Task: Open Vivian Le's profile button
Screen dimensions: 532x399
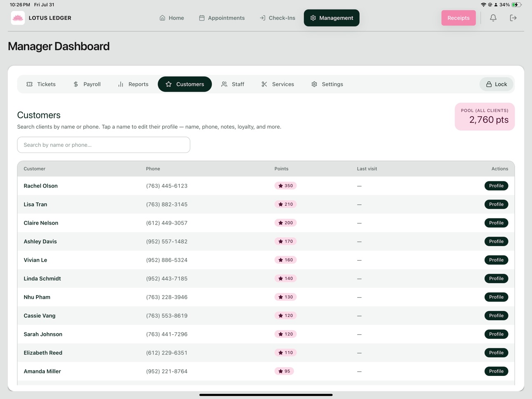Action: [x=496, y=260]
